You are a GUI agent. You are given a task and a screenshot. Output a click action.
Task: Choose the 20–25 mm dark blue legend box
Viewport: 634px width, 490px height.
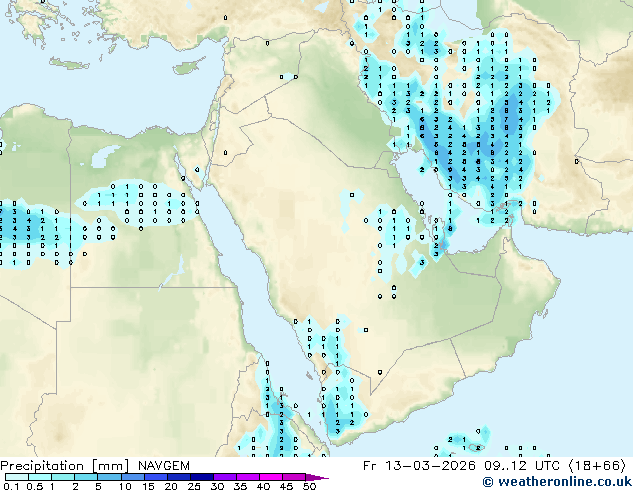pos(178,477)
